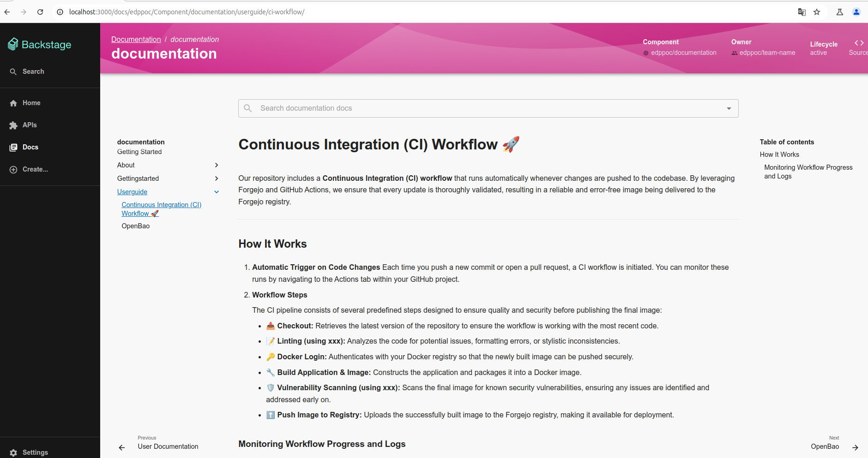The image size is (868, 458).
Task: Click 'Monitoring Workflow Progress and Logs' heading
Action: [322, 444]
